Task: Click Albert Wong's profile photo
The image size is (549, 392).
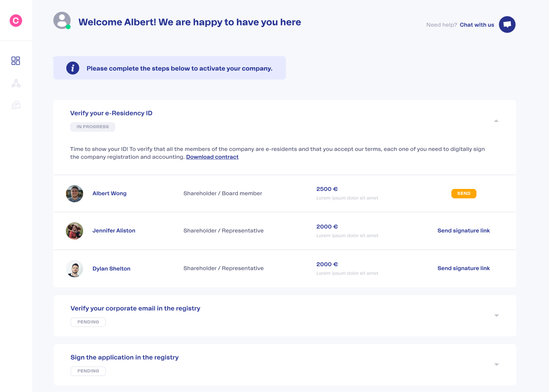Action: tap(75, 194)
